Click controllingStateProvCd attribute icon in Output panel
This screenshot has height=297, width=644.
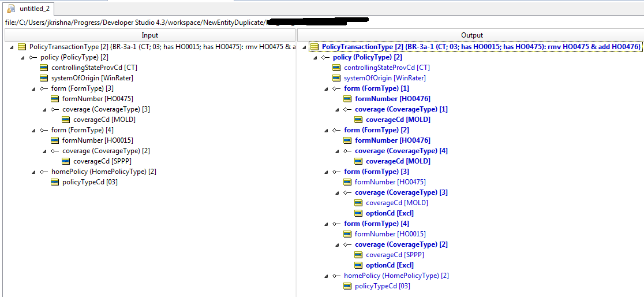click(336, 68)
